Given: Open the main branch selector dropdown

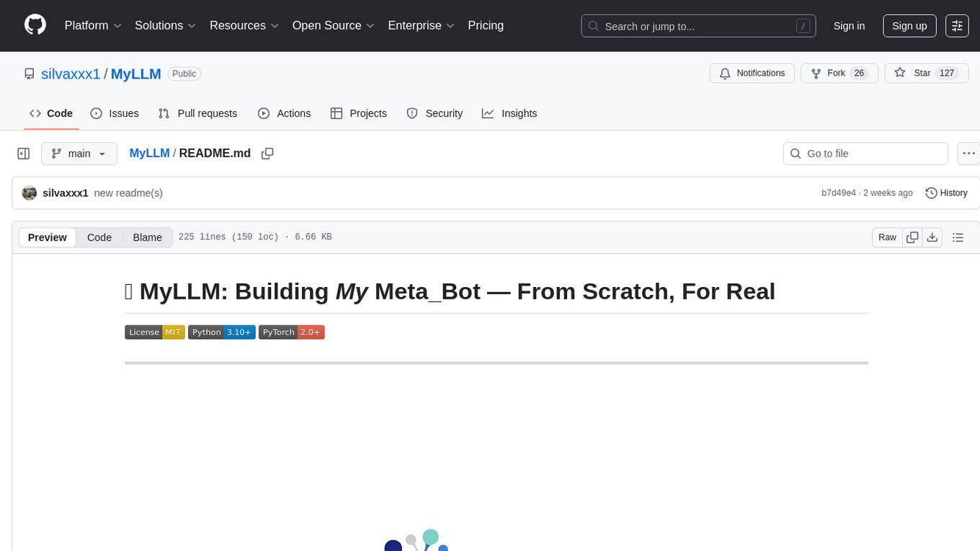Looking at the screenshot, I should [79, 154].
